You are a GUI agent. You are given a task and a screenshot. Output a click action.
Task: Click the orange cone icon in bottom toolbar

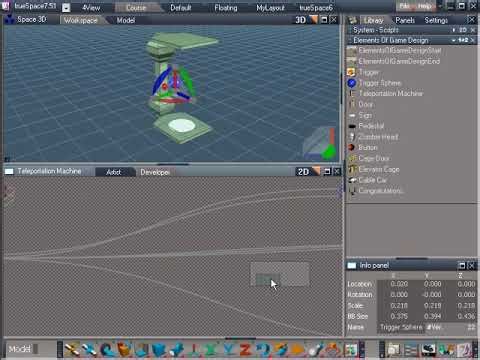(x=297, y=349)
